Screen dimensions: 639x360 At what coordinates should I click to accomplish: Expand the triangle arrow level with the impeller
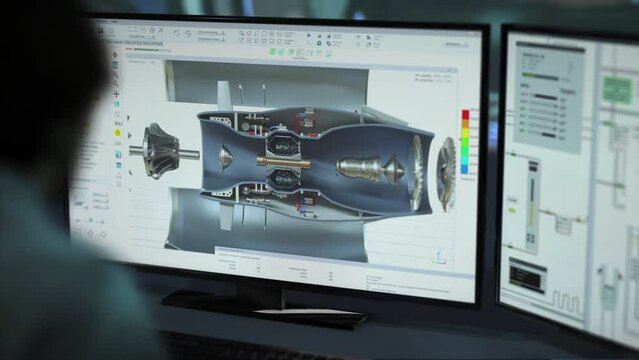[130, 135]
